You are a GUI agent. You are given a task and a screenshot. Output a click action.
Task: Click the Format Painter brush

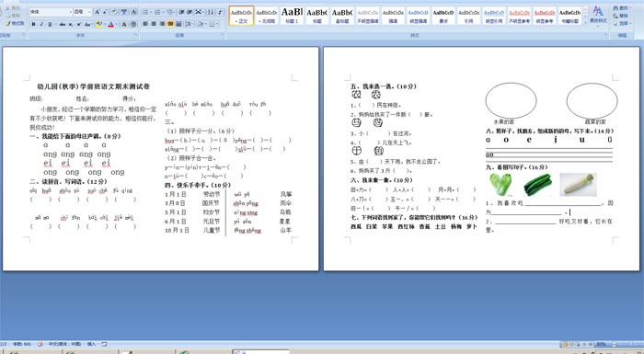(15, 23)
